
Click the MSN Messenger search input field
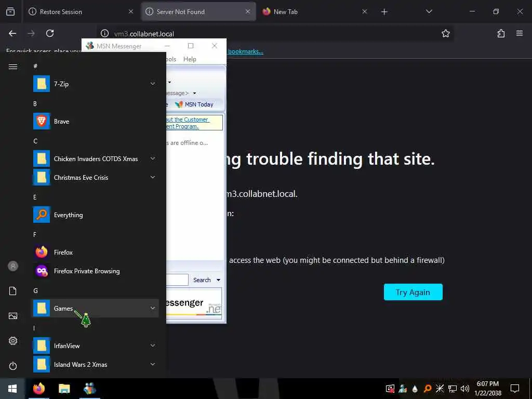(177, 280)
